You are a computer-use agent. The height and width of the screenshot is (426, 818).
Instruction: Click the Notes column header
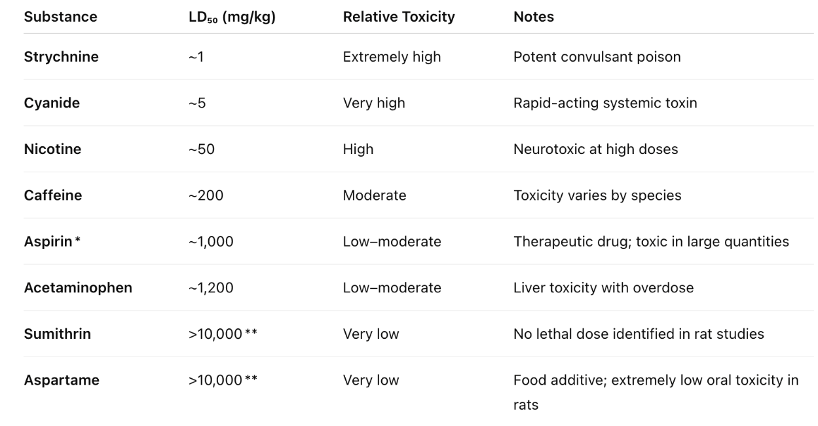(x=533, y=17)
